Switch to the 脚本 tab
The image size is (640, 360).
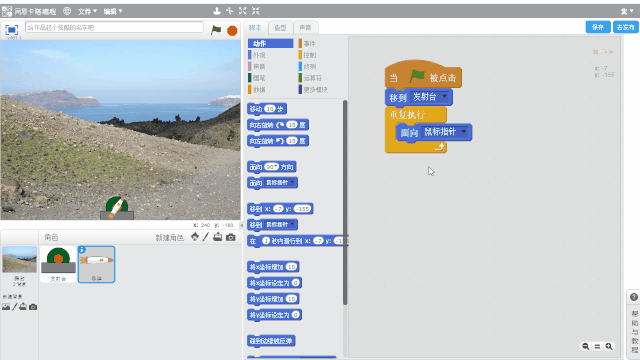[256, 28]
